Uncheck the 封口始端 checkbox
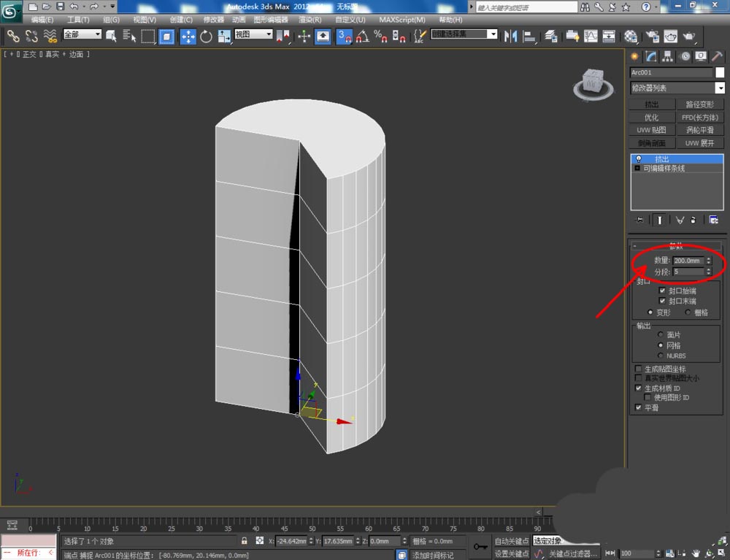730x560 pixels. [x=662, y=291]
